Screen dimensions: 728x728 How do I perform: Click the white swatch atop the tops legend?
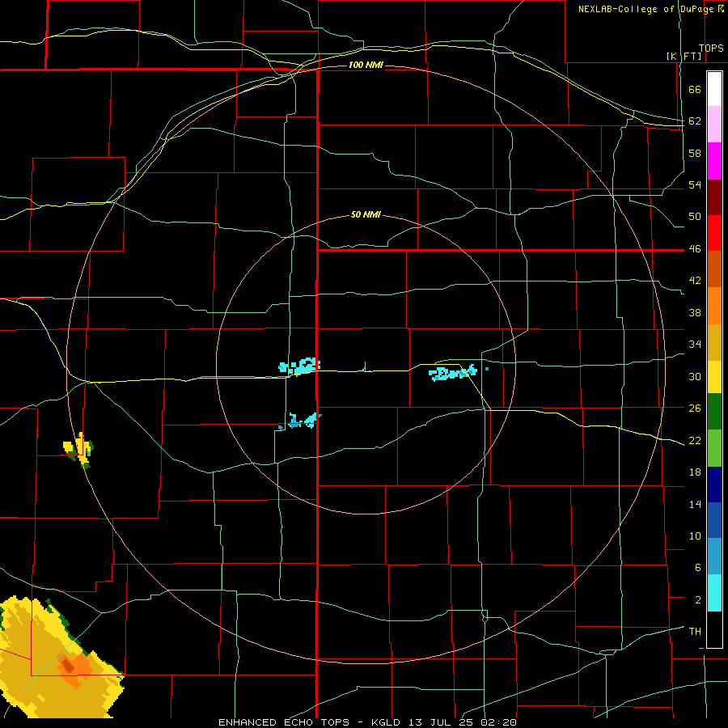point(714,89)
